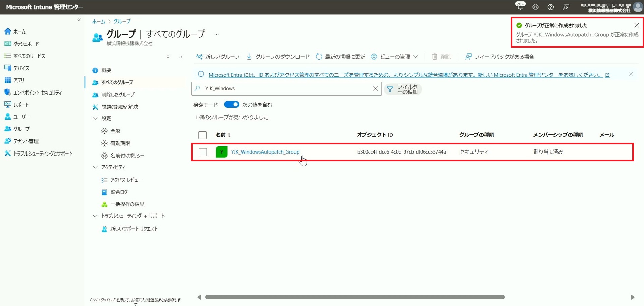
Task: Click the green Y group avatar
Action: pos(221,152)
